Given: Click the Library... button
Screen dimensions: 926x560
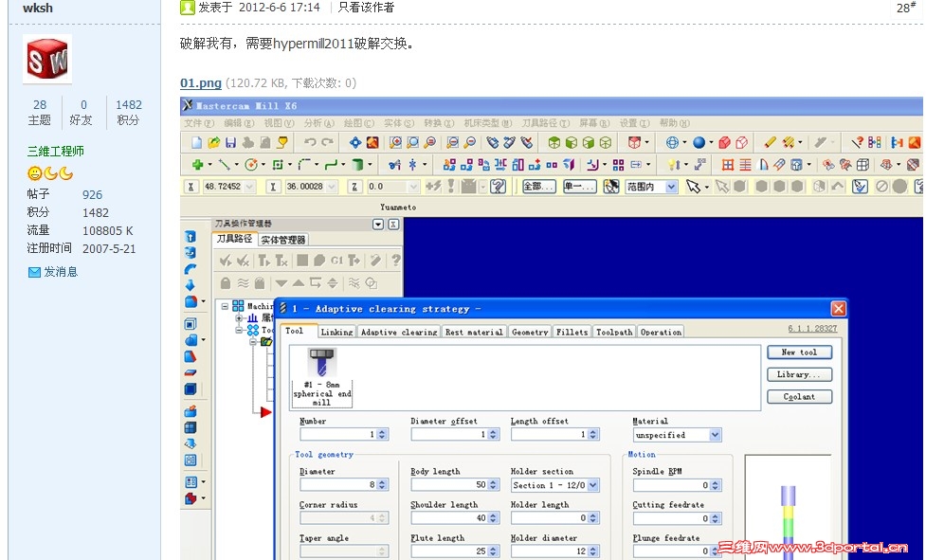Looking at the screenshot, I should click(x=800, y=374).
